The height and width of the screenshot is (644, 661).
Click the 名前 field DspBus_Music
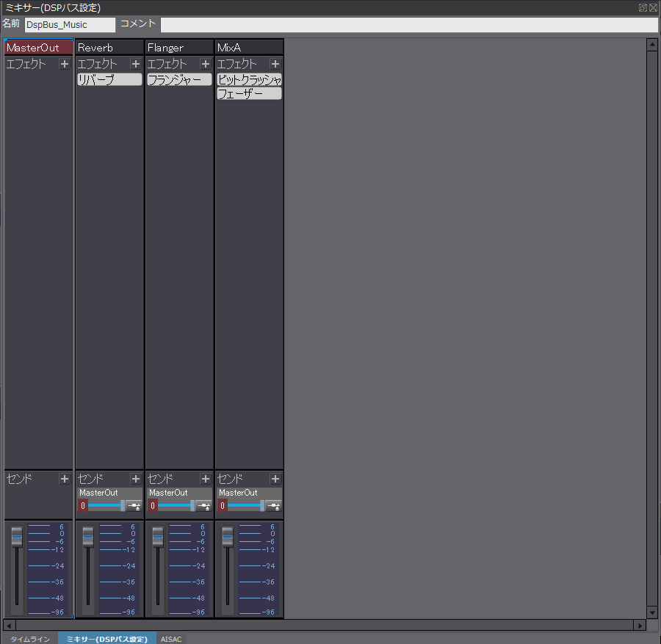[x=70, y=25]
